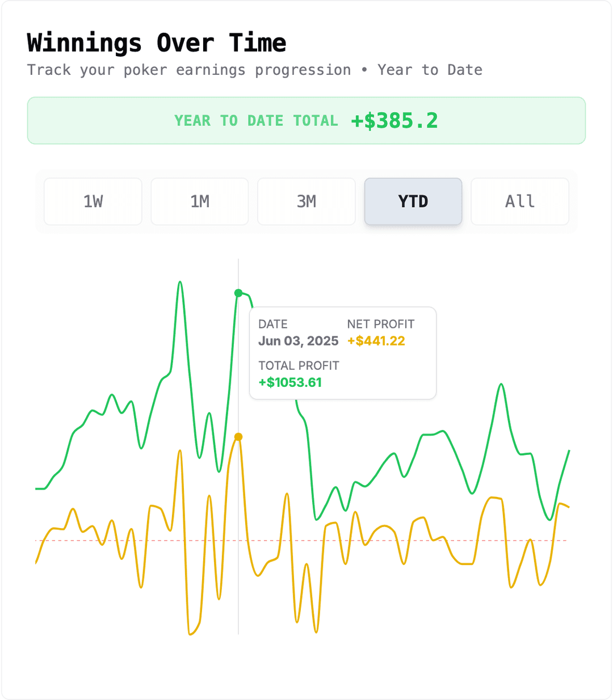Screen dimensions: 613x700
Task: Click the flat left start of the green line
Action: point(40,488)
